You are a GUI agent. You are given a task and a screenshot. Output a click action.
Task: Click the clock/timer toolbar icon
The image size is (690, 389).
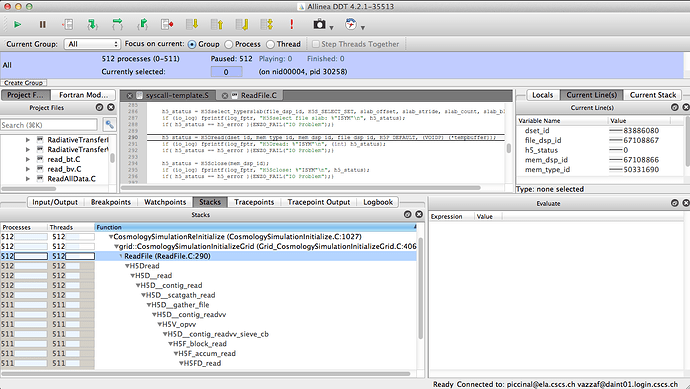(x=351, y=24)
